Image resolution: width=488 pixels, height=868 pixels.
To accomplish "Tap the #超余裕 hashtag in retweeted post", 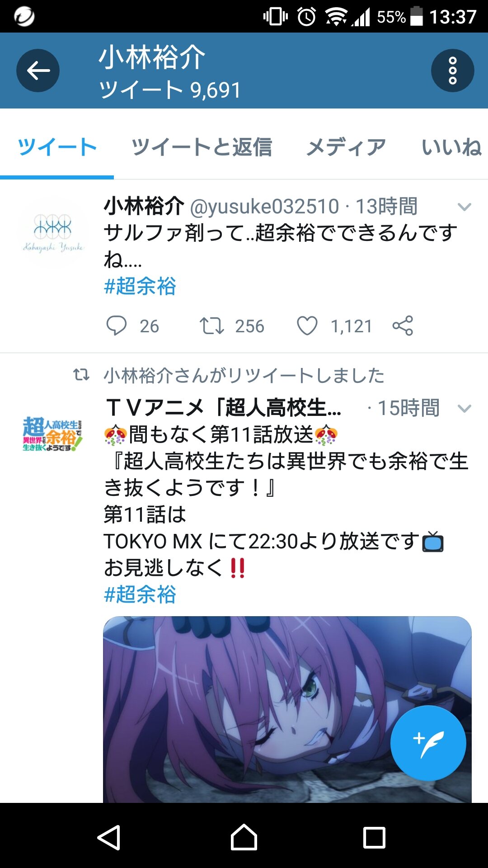I will pos(140,594).
